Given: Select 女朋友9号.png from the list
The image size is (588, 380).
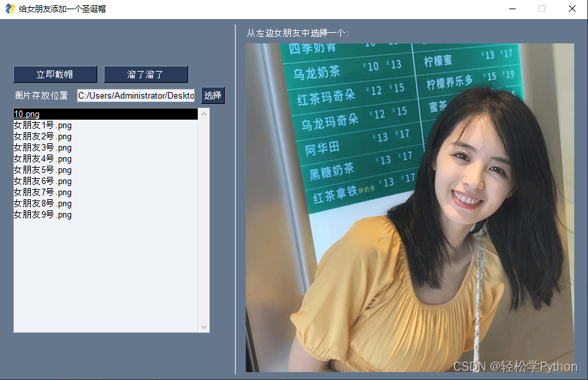Looking at the screenshot, I should pos(42,214).
